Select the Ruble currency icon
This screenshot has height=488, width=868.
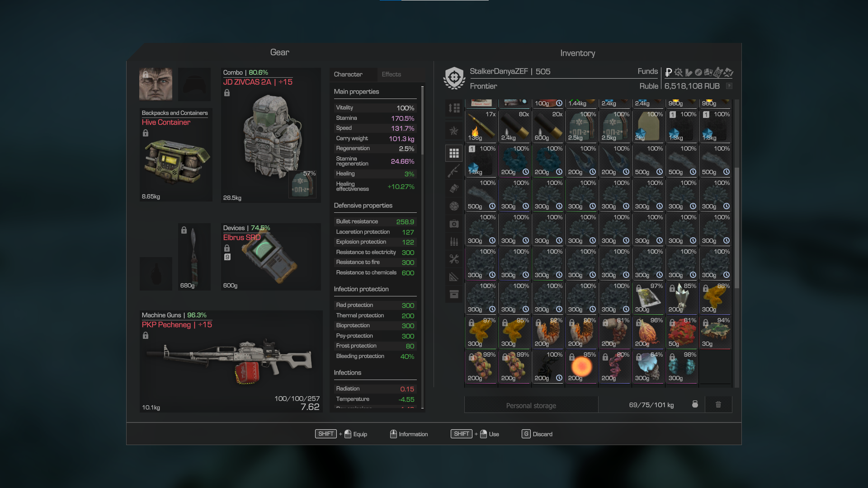point(668,72)
